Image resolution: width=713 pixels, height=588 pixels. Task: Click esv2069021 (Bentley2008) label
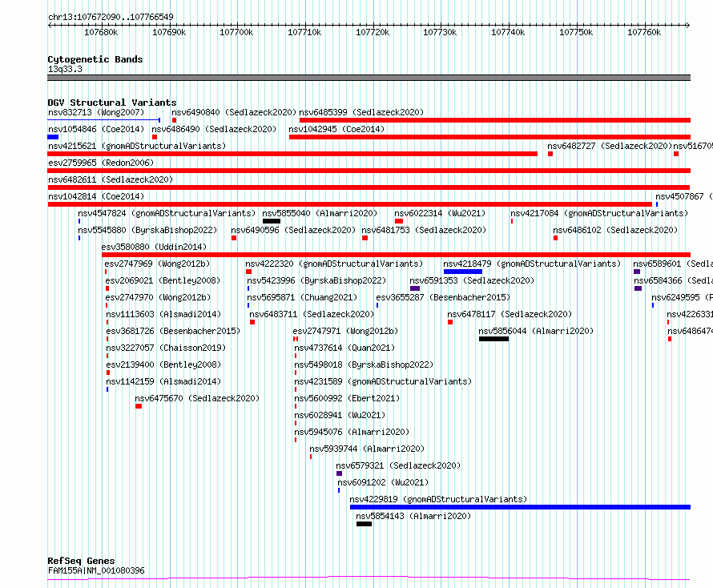pos(163,280)
